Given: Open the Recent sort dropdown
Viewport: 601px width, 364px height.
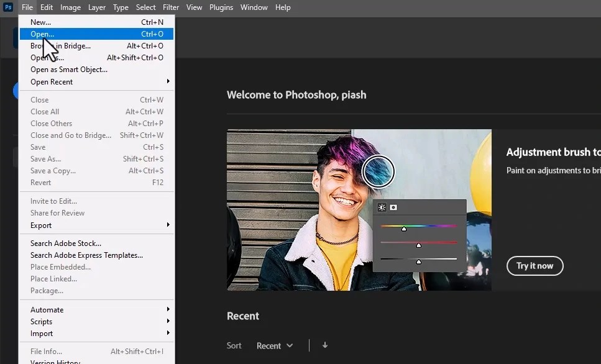Looking at the screenshot, I should 273,345.
